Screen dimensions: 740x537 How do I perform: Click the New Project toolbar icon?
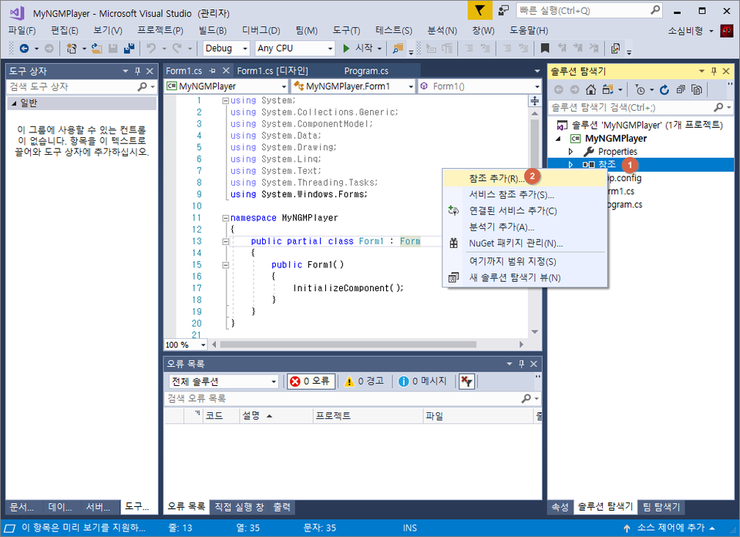[72, 48]
